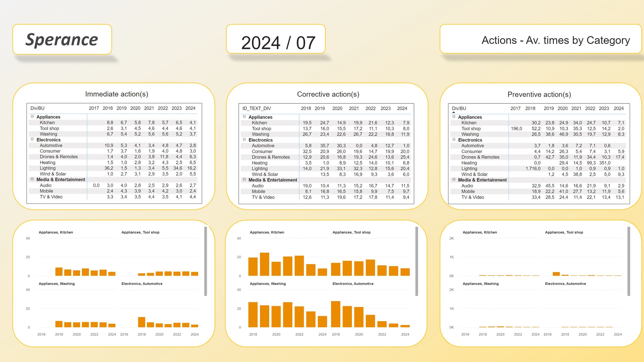Click tallest bar in Corrective Electronics, Automotive chart
The height and width of the screenshot is (362, 644).
pos(335,314)
